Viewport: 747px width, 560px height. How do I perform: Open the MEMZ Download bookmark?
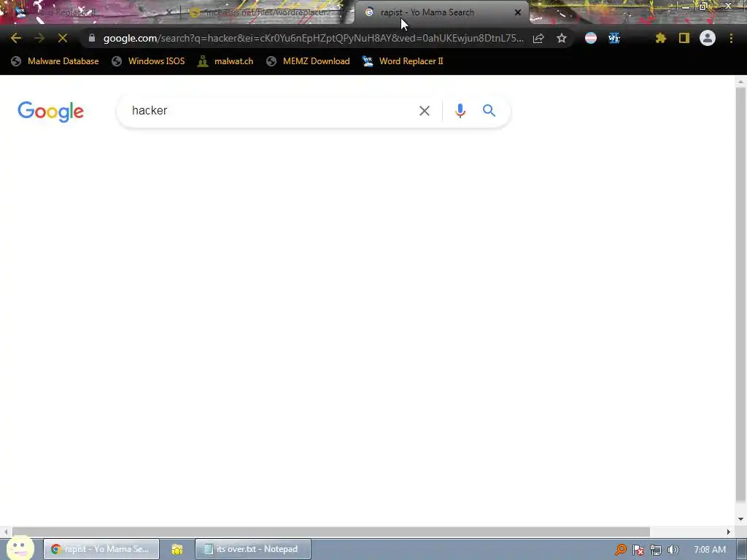pyautogui.click(x=309, y=61)
